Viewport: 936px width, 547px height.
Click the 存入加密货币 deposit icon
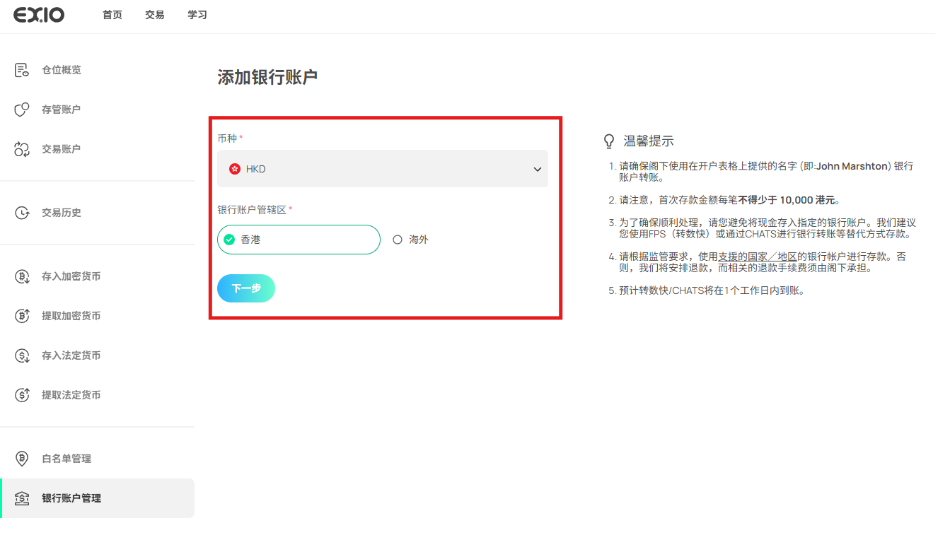(x=21, y=276)
